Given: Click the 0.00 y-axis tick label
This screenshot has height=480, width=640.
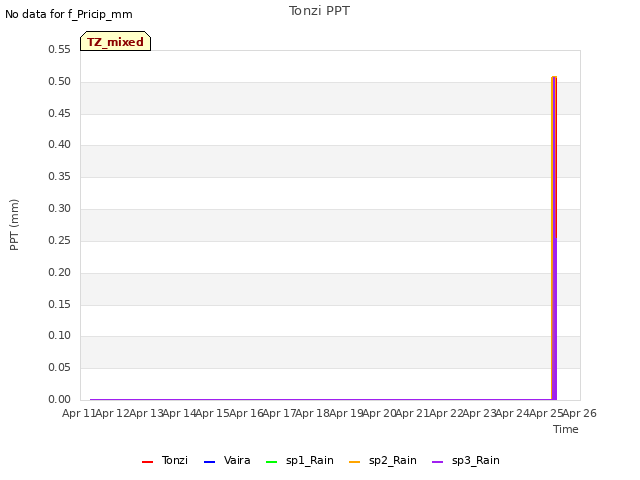Looking at the screenshot, I should pyautogui.click(x=60, y=399).
